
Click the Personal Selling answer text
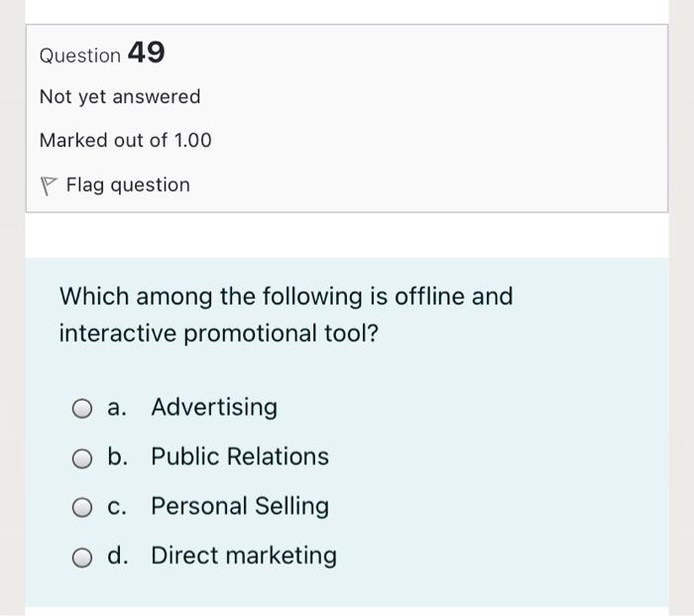point(240,506)
